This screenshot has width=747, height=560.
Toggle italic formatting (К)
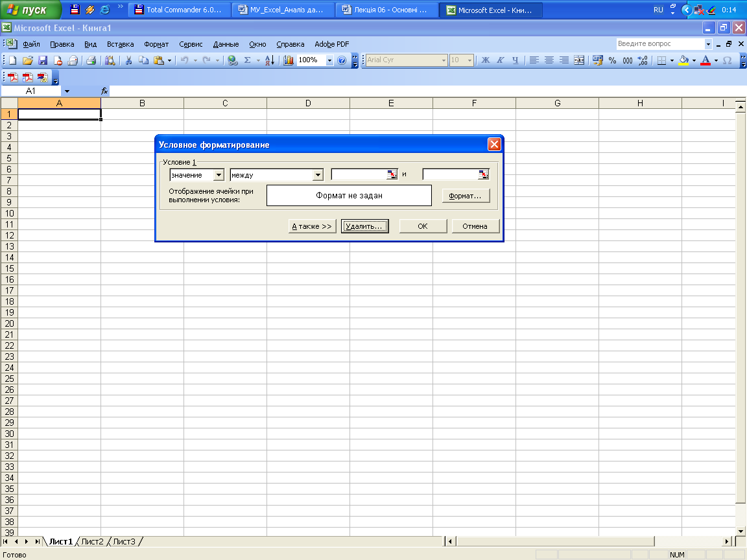pyautogui.click(x=500, y=60)
